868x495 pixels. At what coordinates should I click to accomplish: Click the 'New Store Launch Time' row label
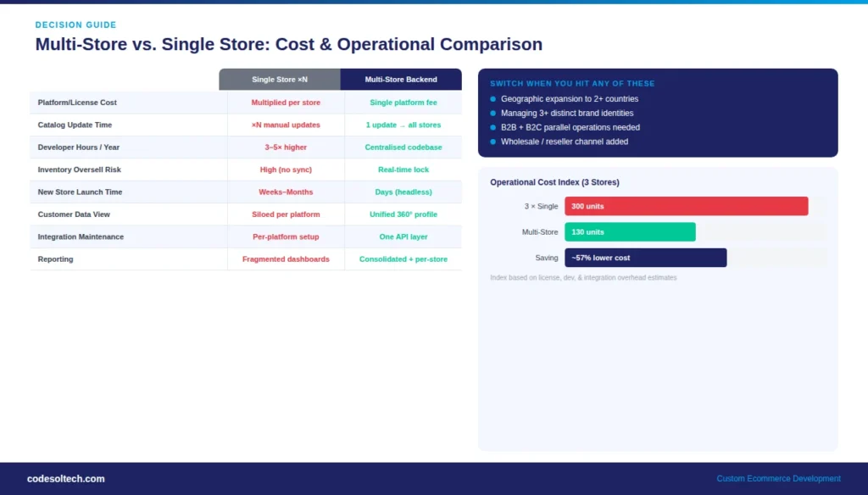(x=80, y=192)
